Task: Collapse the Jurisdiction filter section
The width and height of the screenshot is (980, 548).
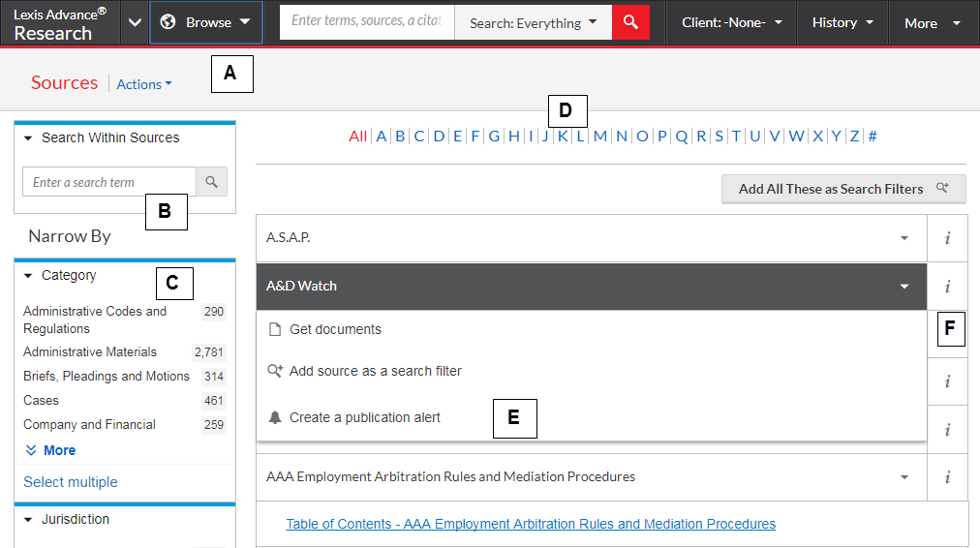Action: [27, 520]
